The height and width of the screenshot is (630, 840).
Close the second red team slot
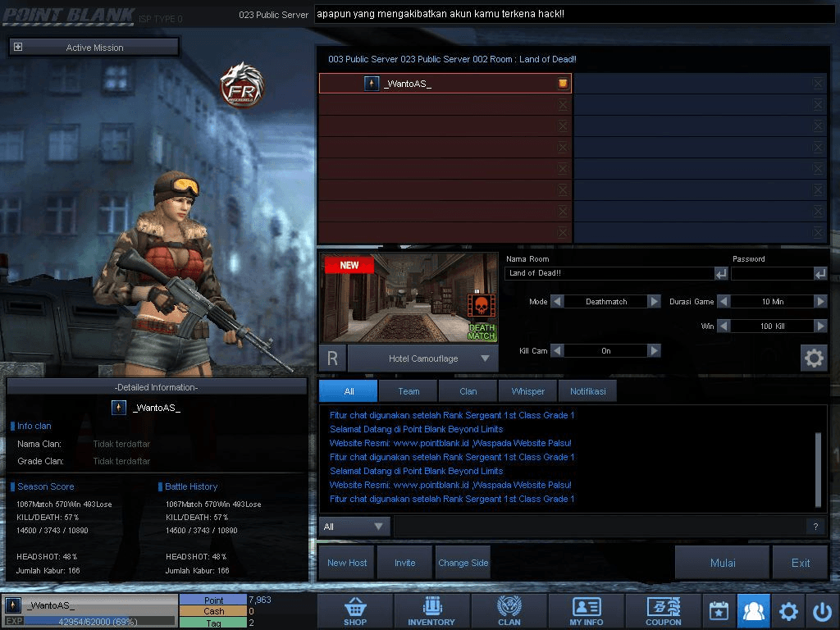coord(563,104)
